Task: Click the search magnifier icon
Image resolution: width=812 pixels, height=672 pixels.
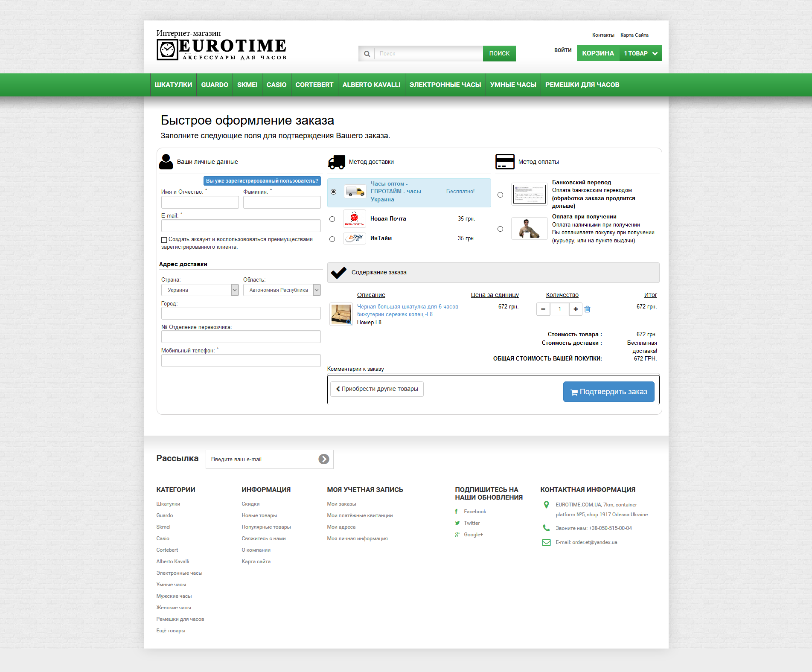Action: click(x=367, y=54)
